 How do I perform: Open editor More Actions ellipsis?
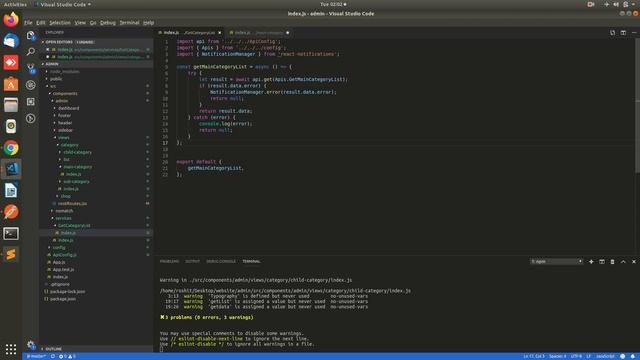(634, 33)
